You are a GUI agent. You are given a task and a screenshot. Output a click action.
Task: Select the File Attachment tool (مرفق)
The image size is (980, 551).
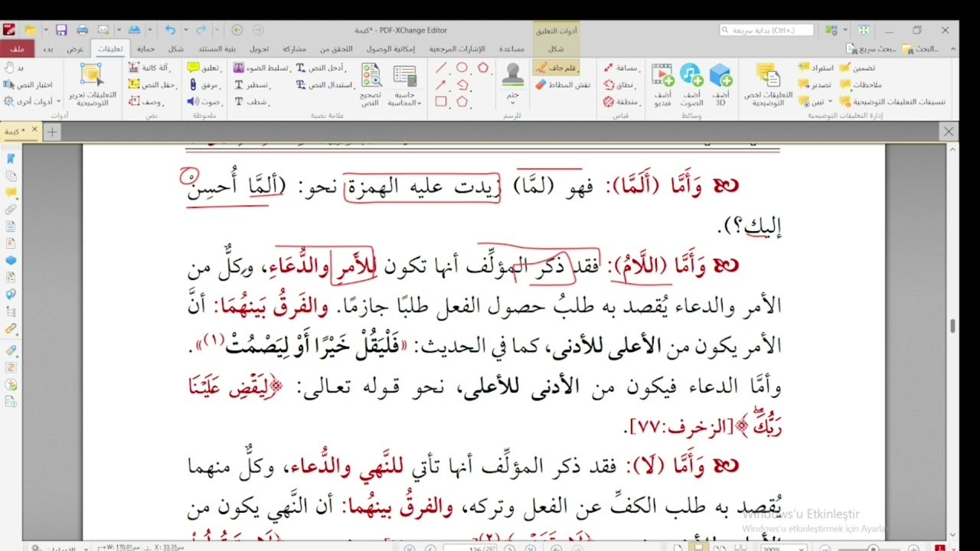(204, 84)
